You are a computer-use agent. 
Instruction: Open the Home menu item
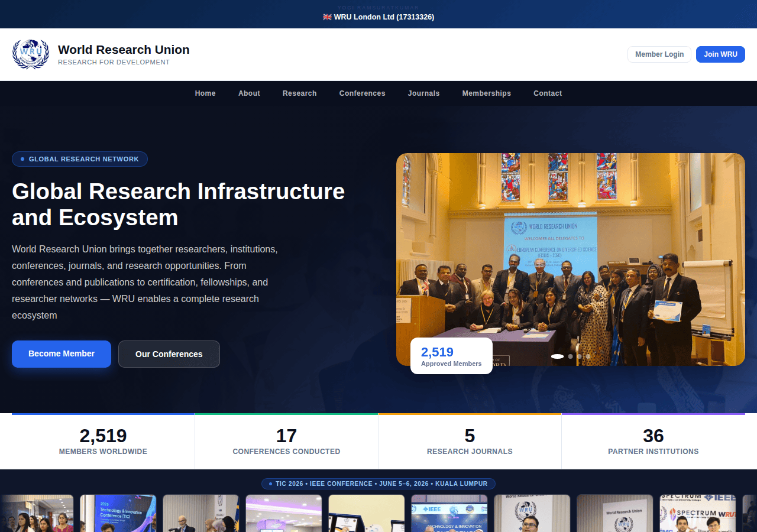[x=205, y=93]
